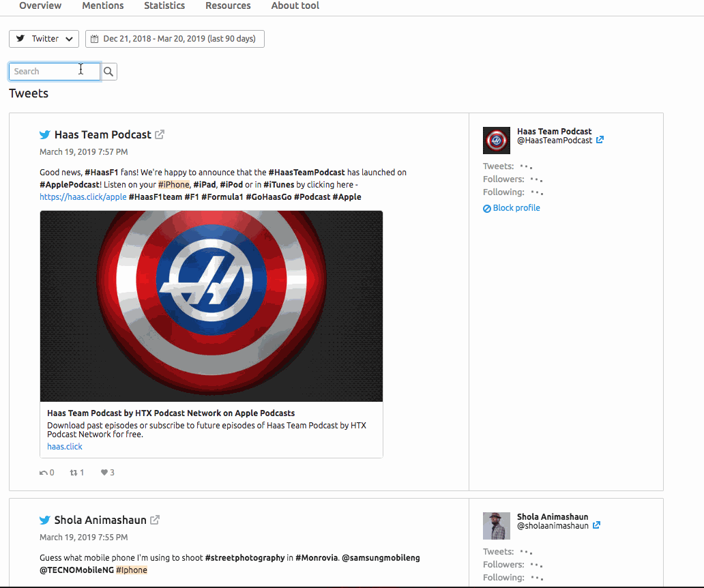Open the About tool tab
This screenshot has height=588, width=704.
click(295, 6)
